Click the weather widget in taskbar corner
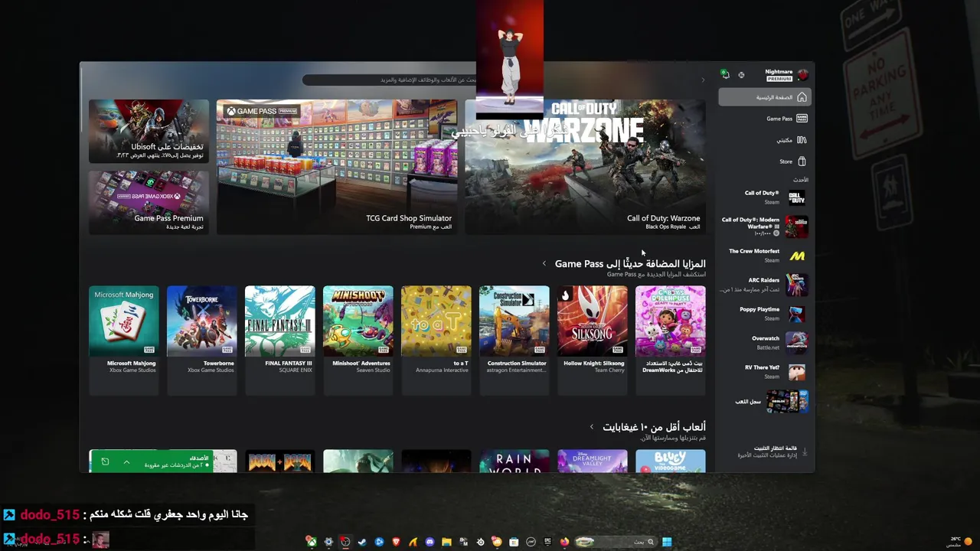980x551 pixels. tap(958, 541)
